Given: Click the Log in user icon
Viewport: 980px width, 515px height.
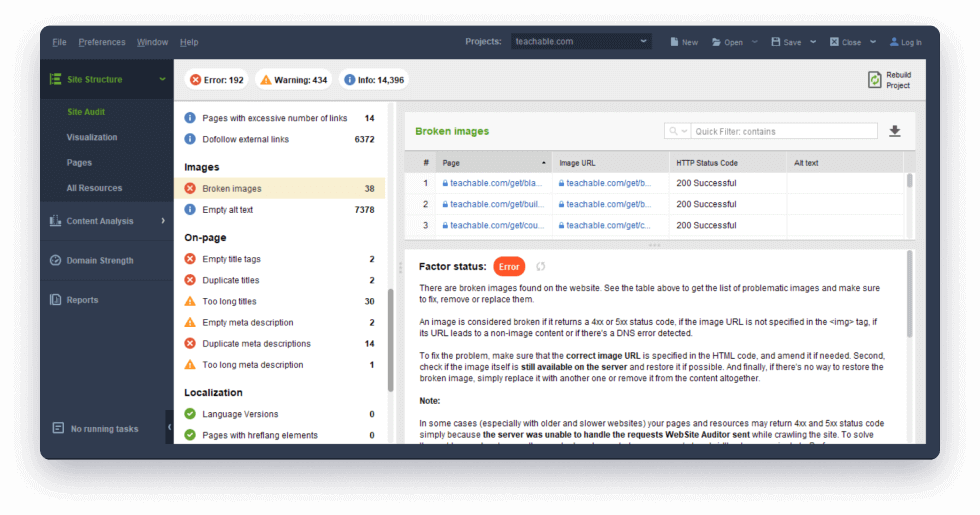Looking at the screenshot, I should pos(893,42).
